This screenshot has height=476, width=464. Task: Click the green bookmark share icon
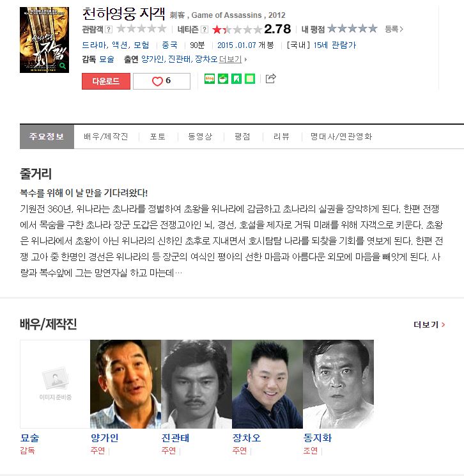pos(236,79)
